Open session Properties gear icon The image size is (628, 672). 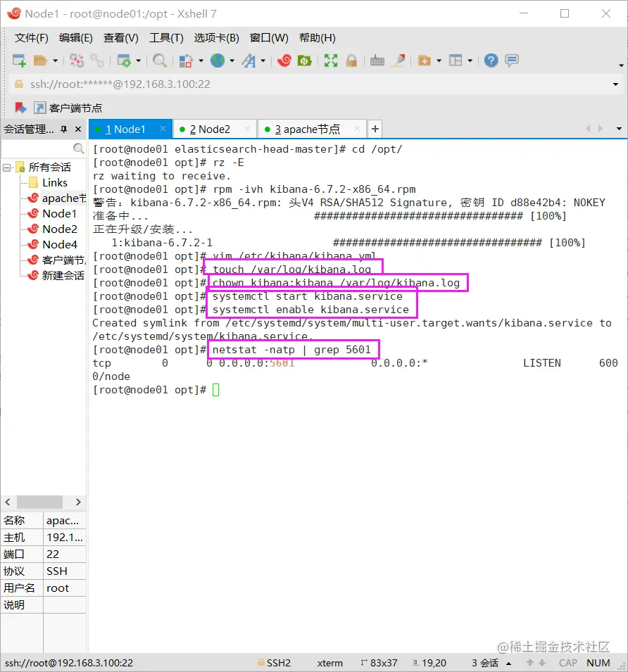[x=124, y=61]
